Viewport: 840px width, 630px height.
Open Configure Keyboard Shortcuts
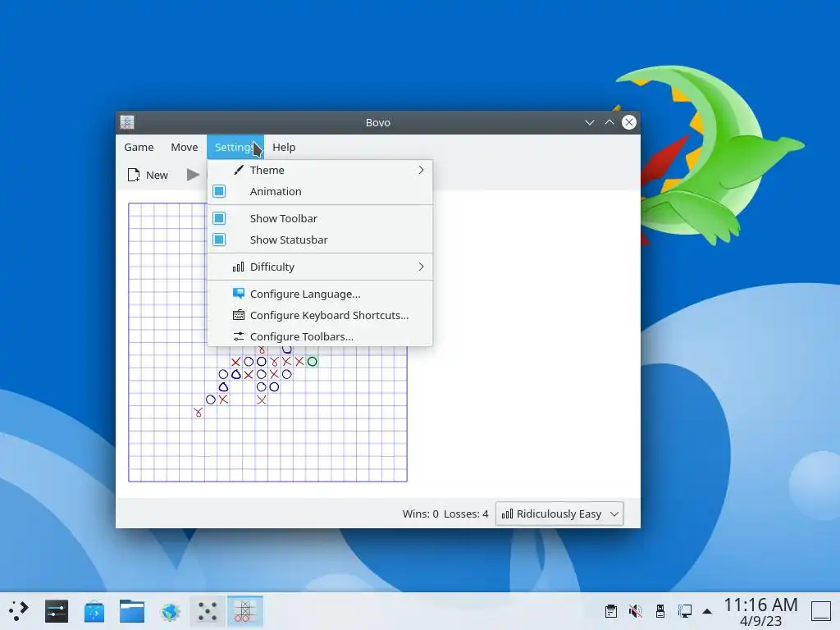click(320, 315)
